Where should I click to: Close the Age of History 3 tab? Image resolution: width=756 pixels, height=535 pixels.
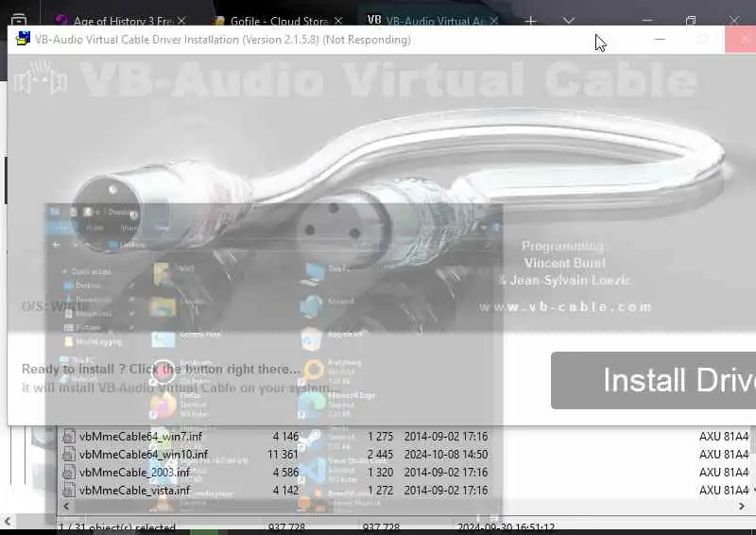181,21
